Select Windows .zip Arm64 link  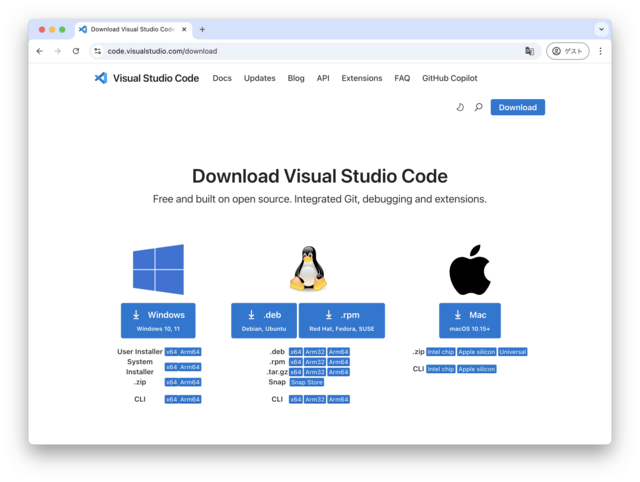[190, 382]
